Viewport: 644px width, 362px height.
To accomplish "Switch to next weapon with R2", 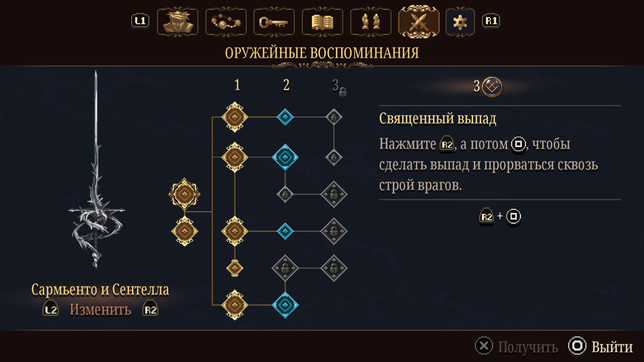I will coord(150,309).
